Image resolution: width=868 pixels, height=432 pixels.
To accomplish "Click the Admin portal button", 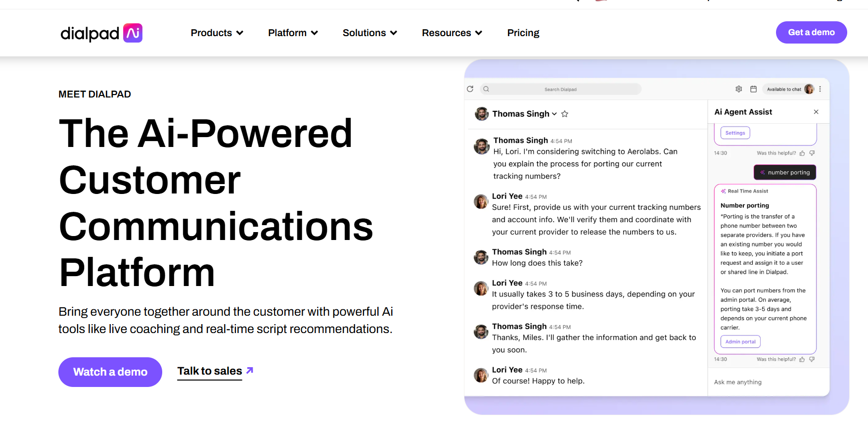I will pos(740,341).
